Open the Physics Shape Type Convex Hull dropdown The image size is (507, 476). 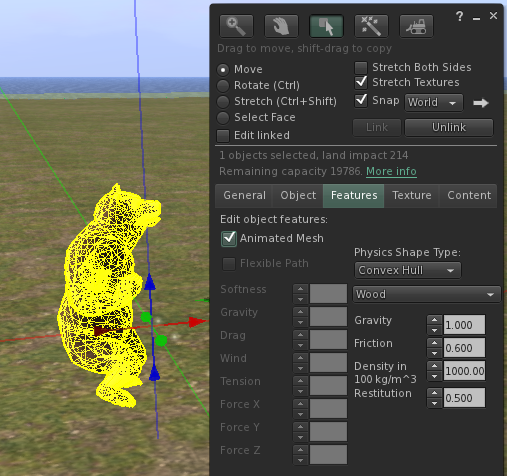coord(408,270)
